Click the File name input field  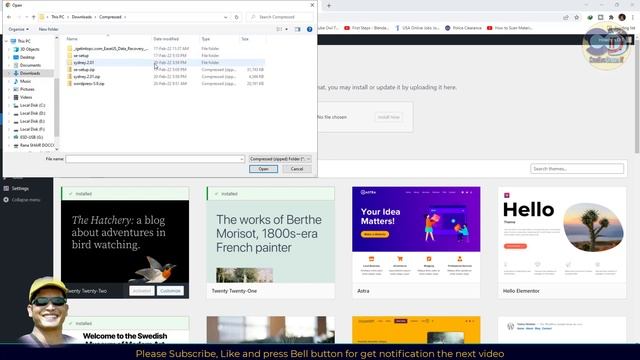tap(155, 159)
